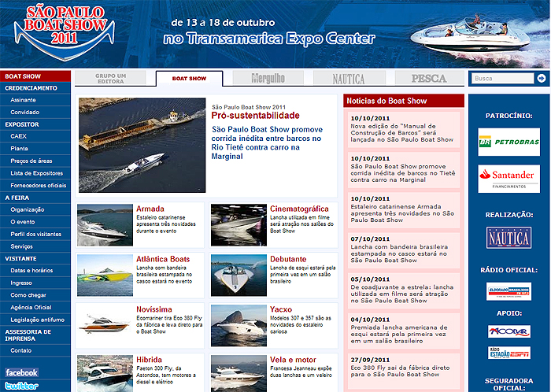Click the Credenciamento section heading

[31, 88]
